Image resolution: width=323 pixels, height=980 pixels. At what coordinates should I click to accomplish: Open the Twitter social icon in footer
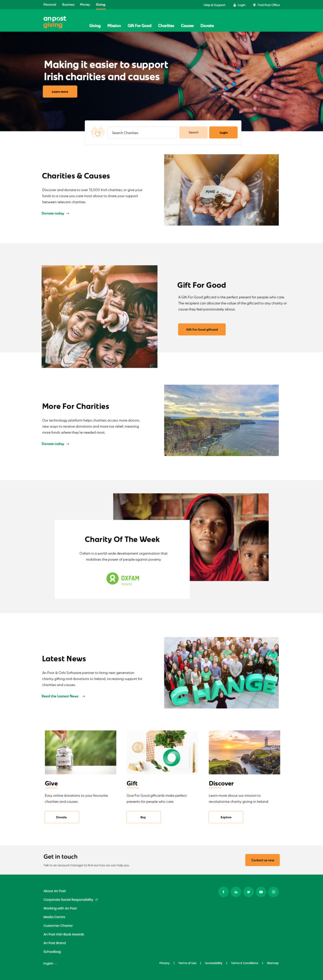click(x=248, y=892)
